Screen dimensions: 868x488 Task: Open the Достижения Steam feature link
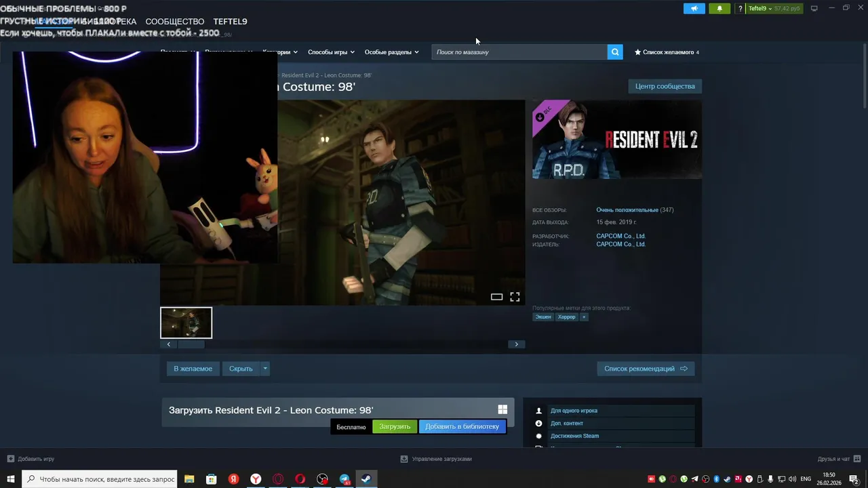click(574, 436)
